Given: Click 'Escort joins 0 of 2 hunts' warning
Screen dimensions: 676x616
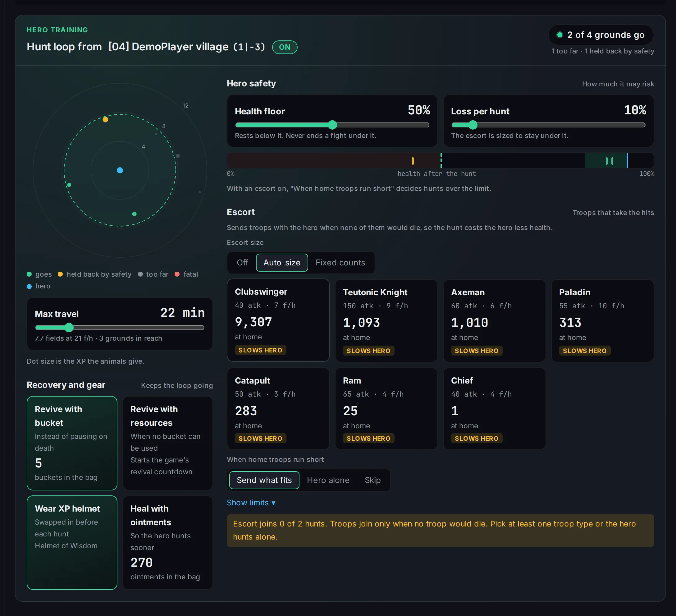Looking at the screenshot, I should 440,531.
